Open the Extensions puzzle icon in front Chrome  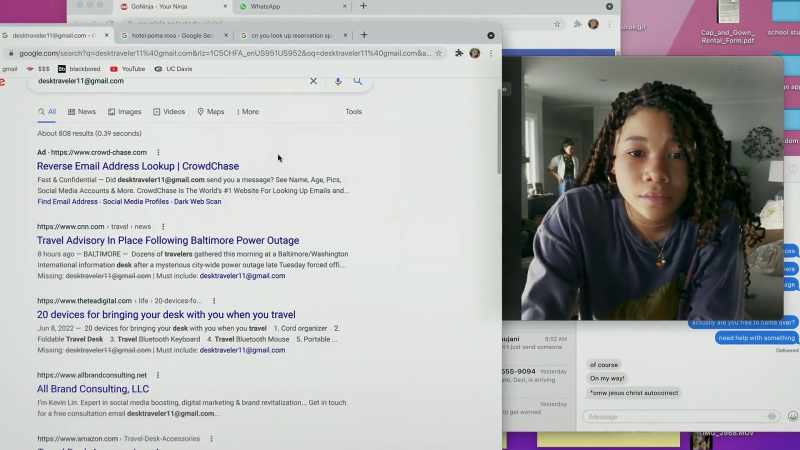pyautogui.click(x=459, y=53)
